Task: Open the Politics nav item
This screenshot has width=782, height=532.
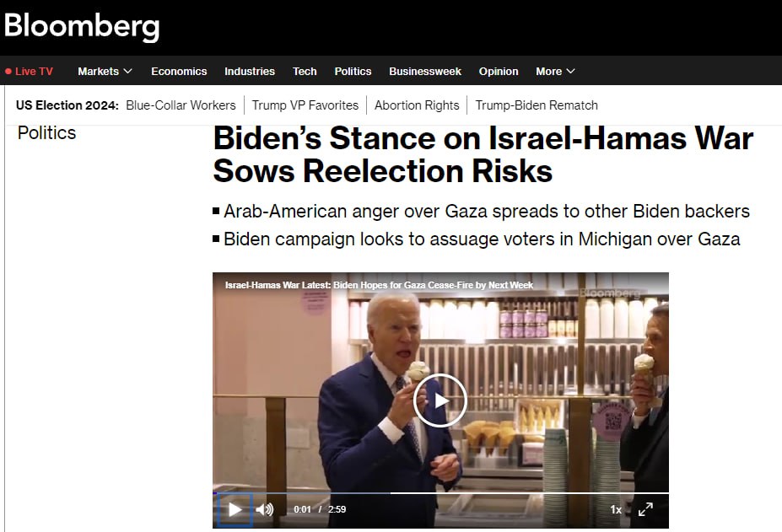Action: 353,72
